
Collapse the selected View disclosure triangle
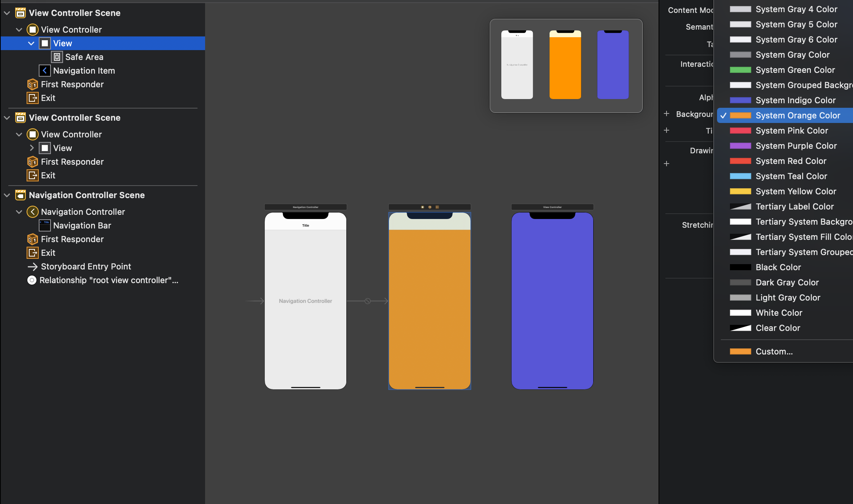pos(31,43)
